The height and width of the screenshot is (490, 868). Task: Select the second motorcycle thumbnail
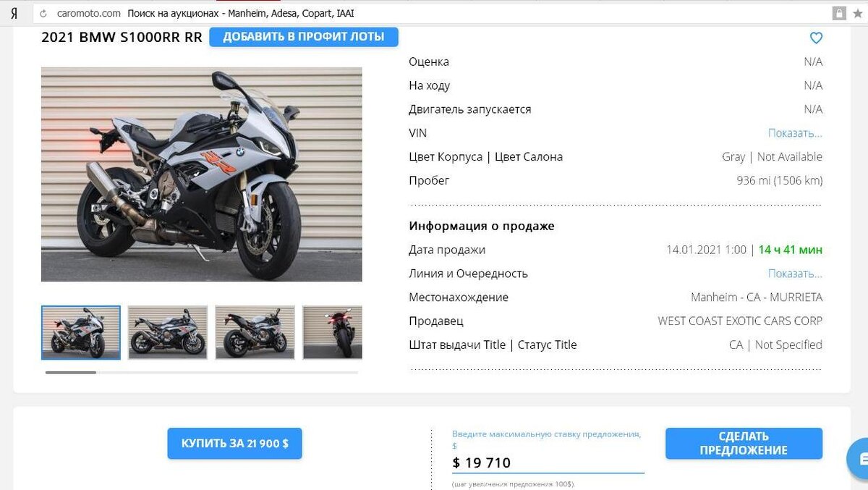coord(167,332)
